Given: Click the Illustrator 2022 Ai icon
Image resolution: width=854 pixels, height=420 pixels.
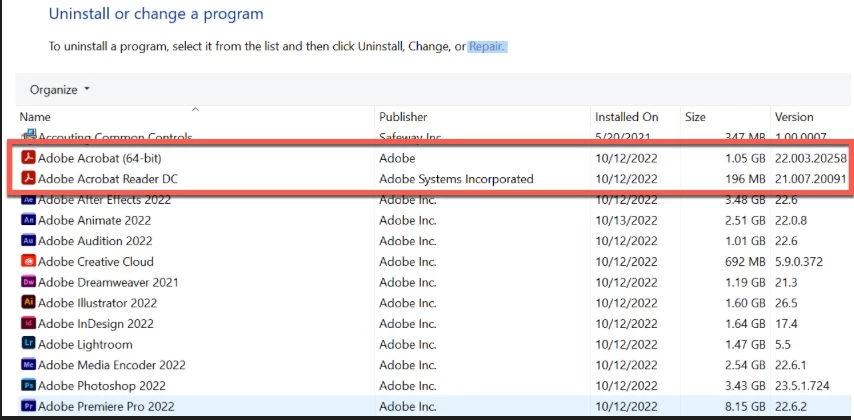Looking at the screenshot, I should (x=28, y=303).
